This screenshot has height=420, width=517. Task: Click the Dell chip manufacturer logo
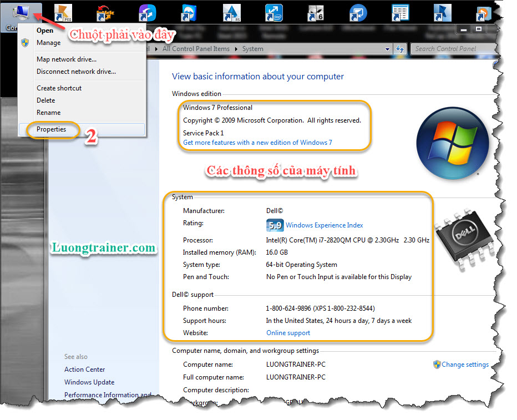point(464,239)
